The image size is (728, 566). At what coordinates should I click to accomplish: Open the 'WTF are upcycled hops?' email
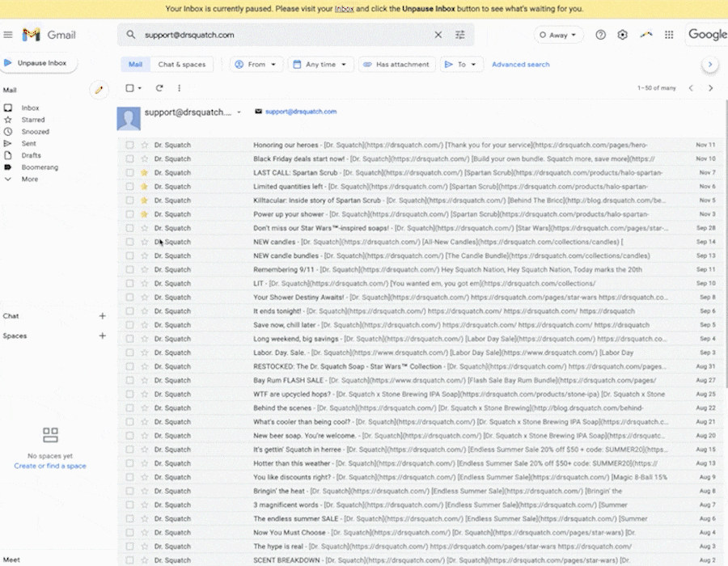[x=420, y=394]
